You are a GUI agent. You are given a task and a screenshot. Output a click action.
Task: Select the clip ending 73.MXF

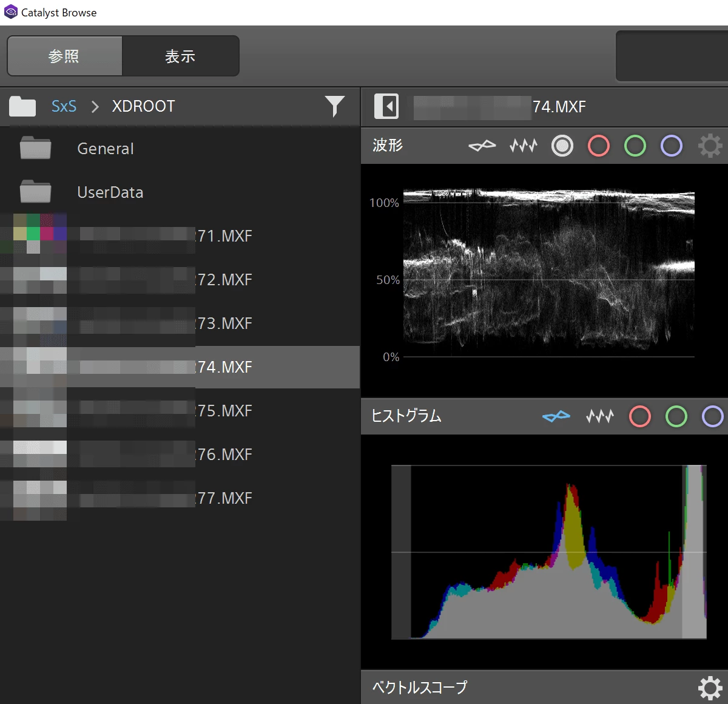(180, 323)
